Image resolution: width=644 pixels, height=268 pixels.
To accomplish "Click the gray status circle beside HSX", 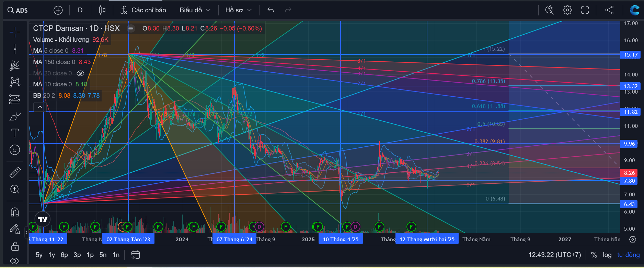I will [131, 28].
